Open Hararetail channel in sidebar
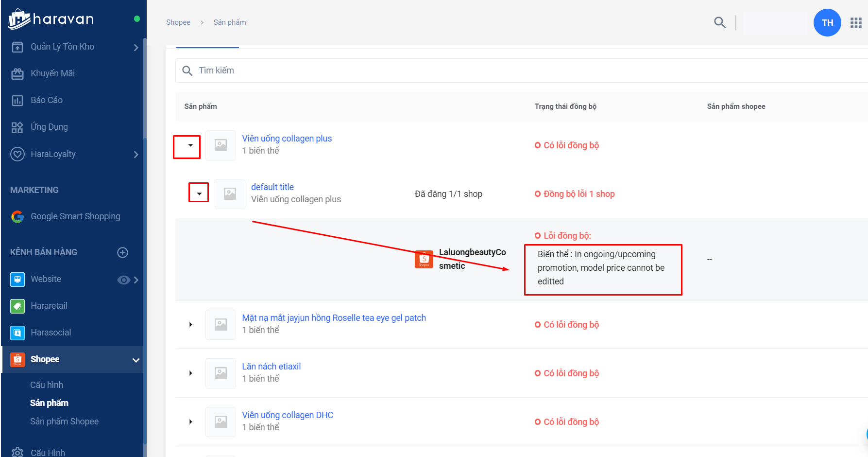 coord(49,306)
